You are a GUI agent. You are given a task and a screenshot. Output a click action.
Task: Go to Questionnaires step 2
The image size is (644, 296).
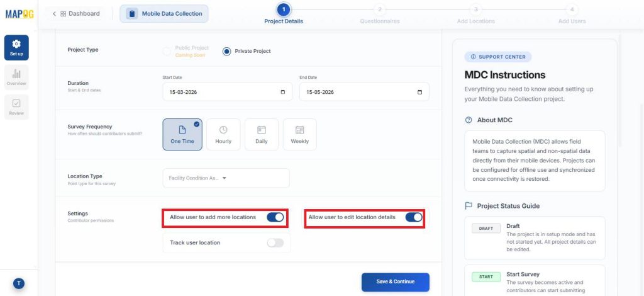coord(379,9)
